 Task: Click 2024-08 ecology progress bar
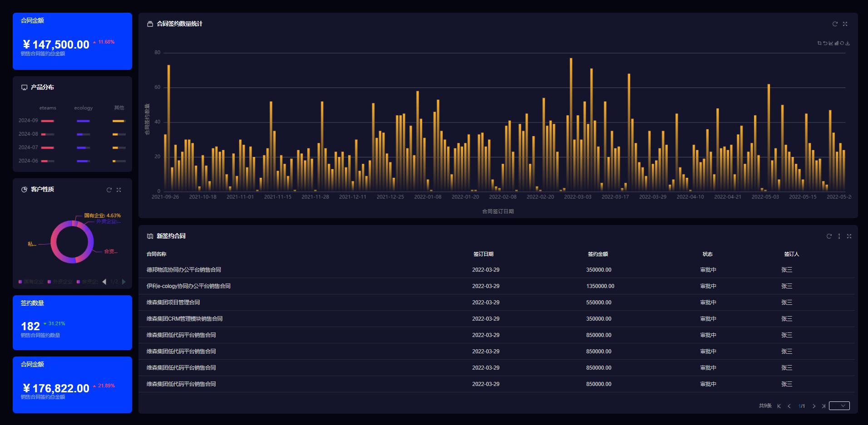pos(83,134)
